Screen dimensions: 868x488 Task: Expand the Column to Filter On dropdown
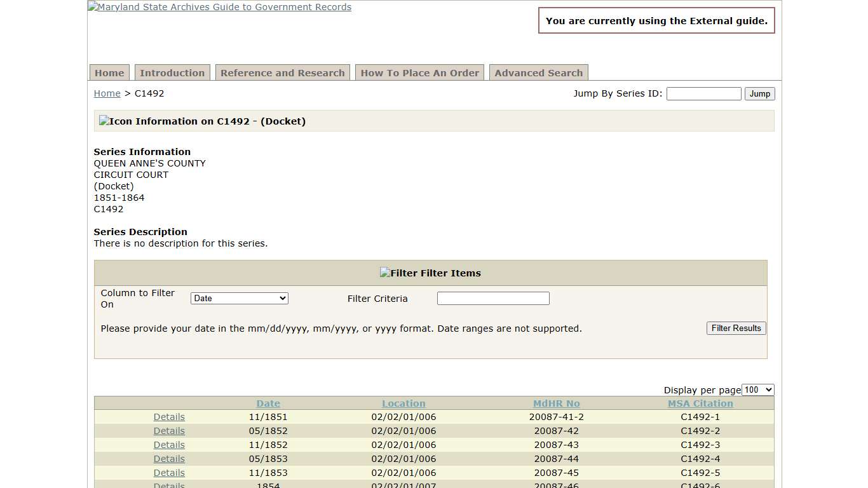point(240,299)
